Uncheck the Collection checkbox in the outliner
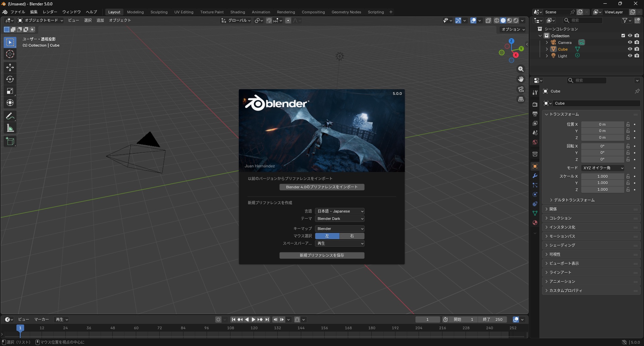The width and height of the screenshot is (644, 346). [623, 36]
